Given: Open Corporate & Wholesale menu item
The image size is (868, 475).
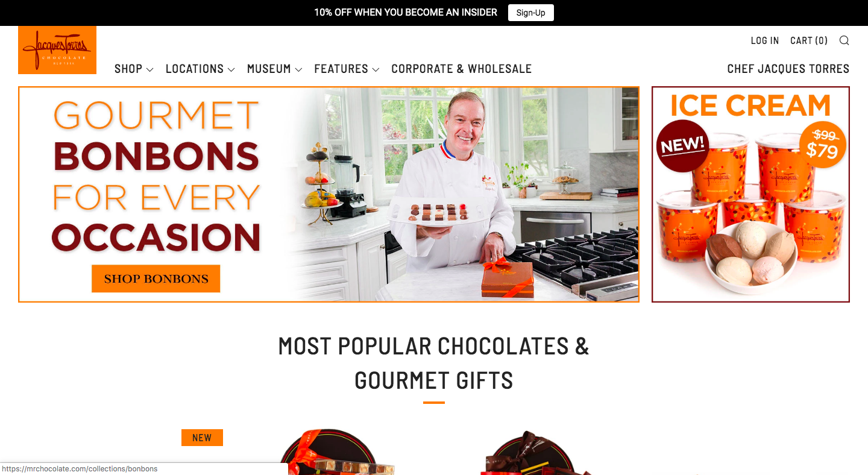Looking at the screenshot, I should pos(462,69).
